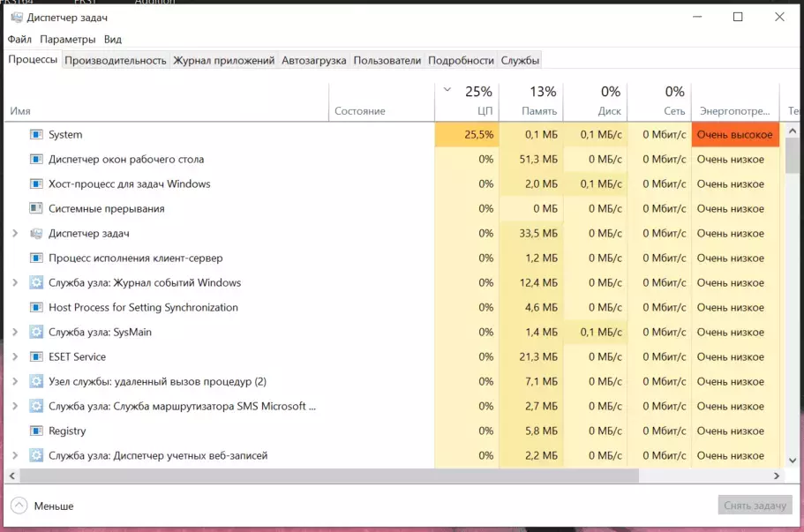Click the Хост-процесс для задач Windows icon
Image resolution: width=804 pixels, height=532 pixels.
pos(36,184)
